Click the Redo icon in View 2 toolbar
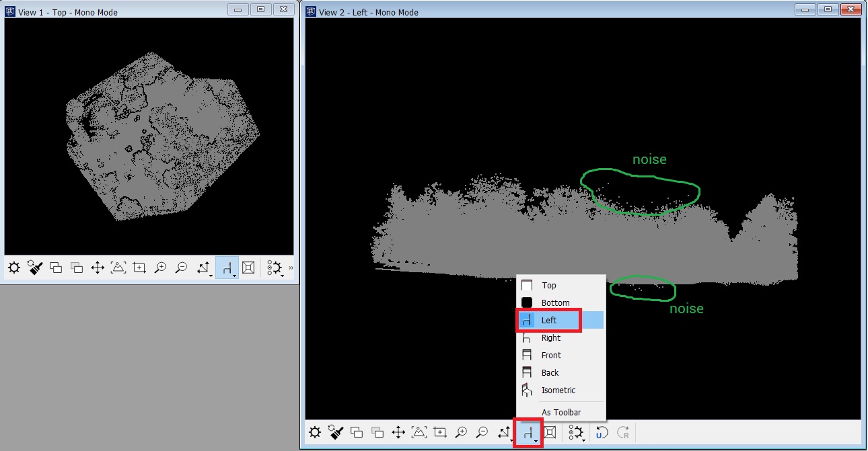 (622, 433)
